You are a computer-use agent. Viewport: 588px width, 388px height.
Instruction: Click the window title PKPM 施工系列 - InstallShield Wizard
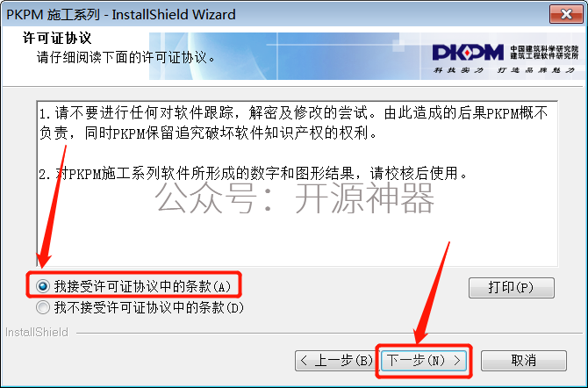pyautogui.click(x=121, y=15)
